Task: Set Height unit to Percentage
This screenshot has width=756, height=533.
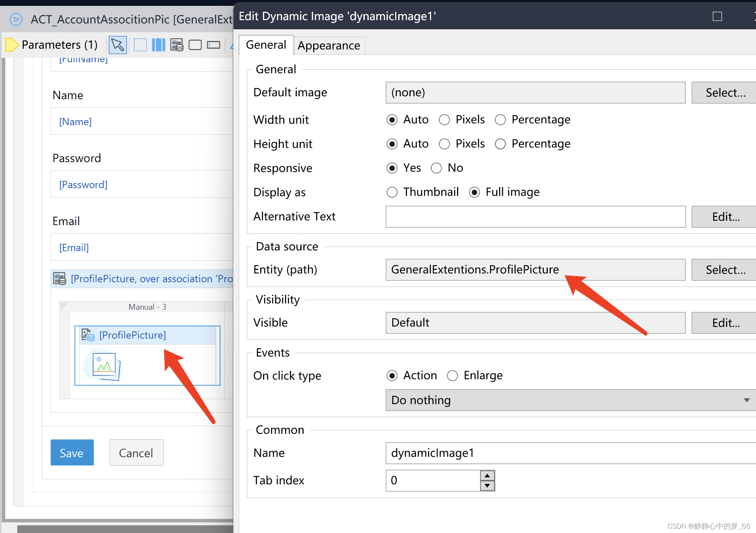Action: (x=500, y=144)
